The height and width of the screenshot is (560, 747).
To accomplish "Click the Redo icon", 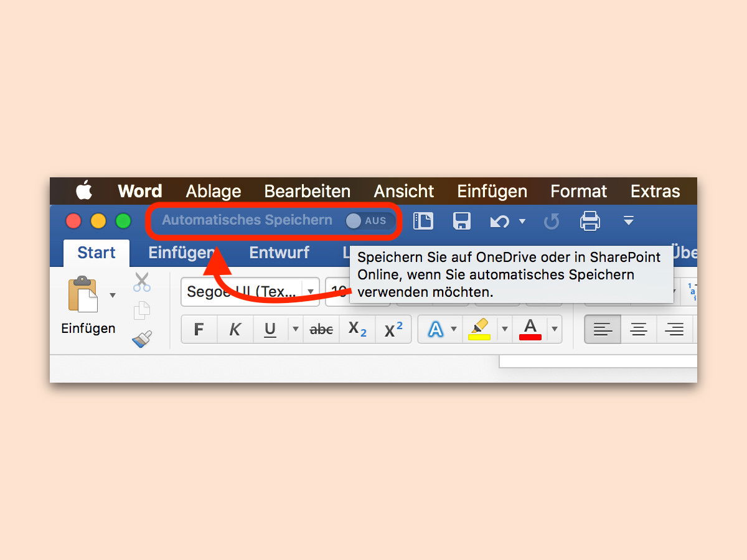I will pos(551,222).
